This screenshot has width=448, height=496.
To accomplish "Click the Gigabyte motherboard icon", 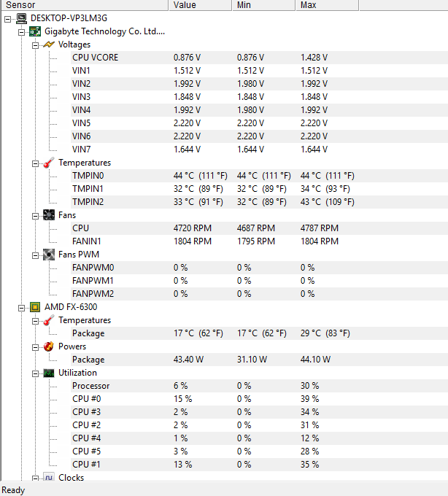I will (x=35, y=31).
